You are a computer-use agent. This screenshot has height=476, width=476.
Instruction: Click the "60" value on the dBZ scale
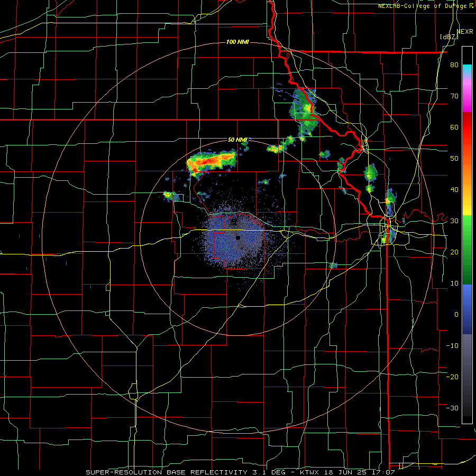(454, 127)
